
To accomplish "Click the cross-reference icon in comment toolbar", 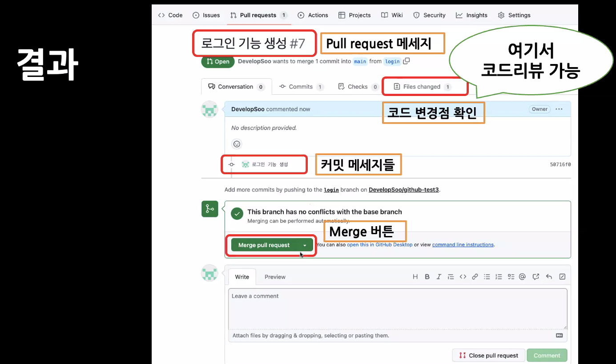I will click(536, 277).
